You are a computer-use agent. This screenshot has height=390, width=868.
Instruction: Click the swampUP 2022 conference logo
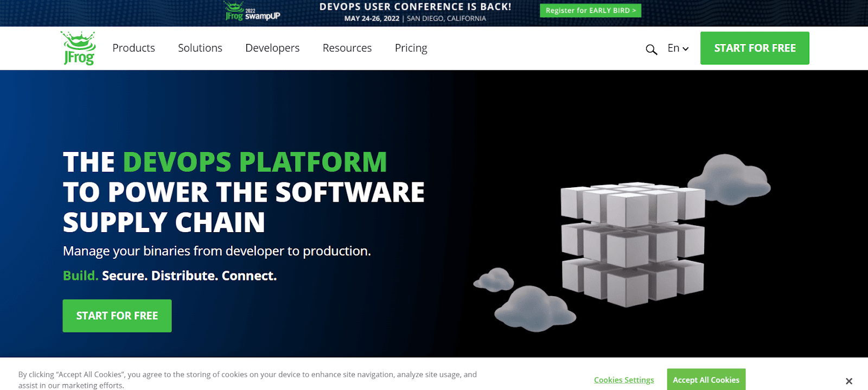[x=252, y=11]
